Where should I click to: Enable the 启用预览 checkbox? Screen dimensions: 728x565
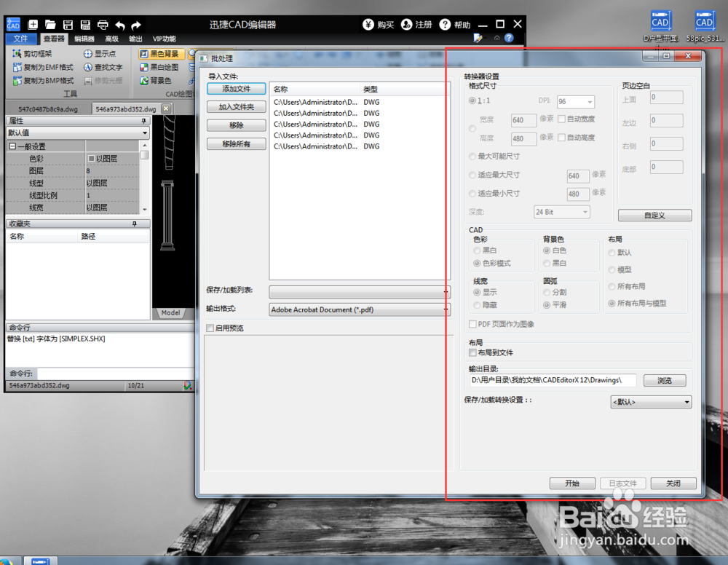210,328
